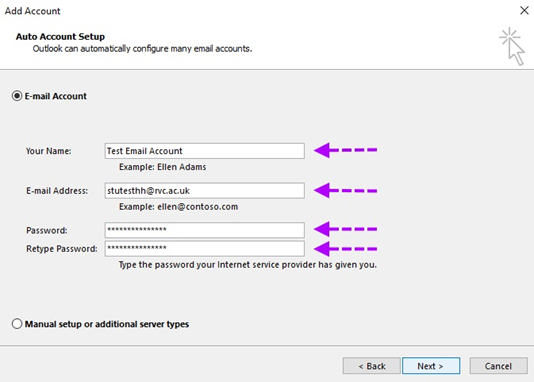This screenshot has width=534, height=382.
Task: Select the E-mail Account radio button
Action: [17, 96]
